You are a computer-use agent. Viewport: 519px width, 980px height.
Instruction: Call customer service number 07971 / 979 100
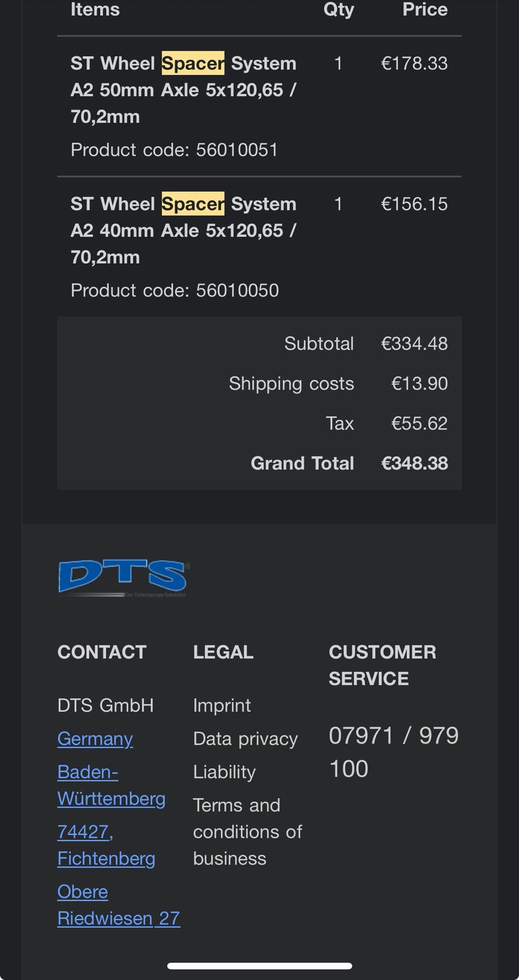[393, 752]
